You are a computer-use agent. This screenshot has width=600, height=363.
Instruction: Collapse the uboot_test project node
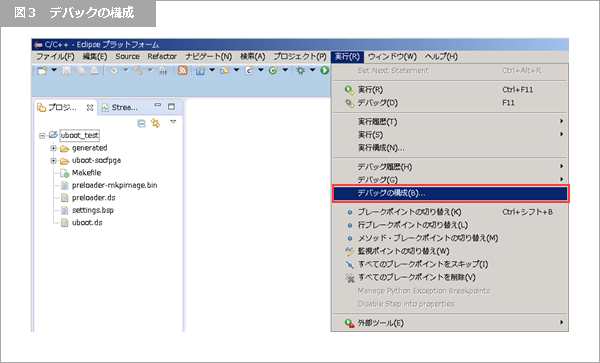(x=42, y=136)
